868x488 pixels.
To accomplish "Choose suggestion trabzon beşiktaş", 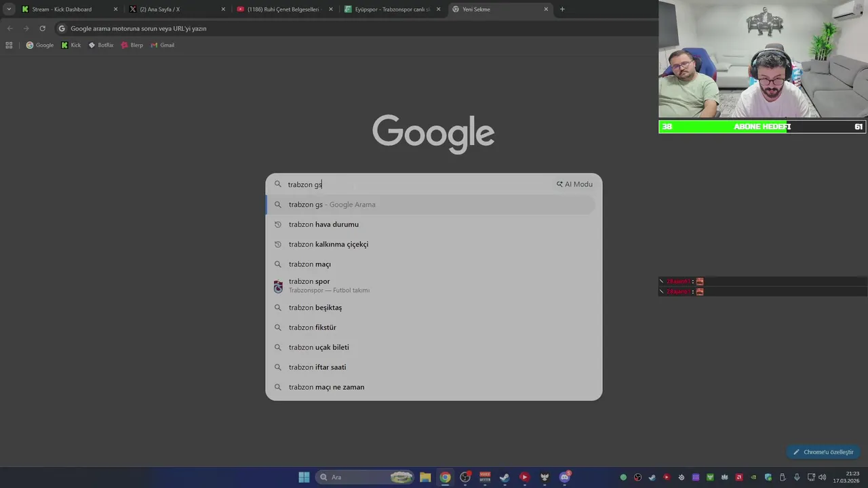I will (431, 308).
